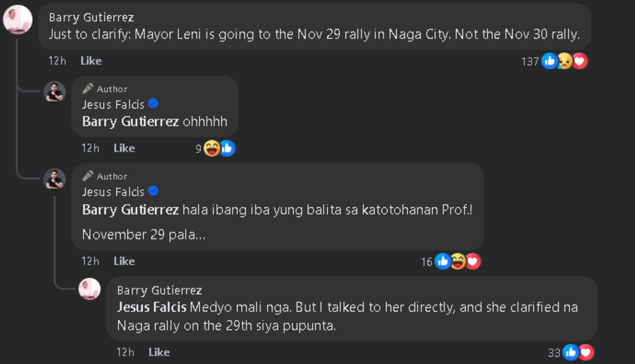This screenshot has height=364, width=635.
Task: Click Barry Gutierrez's avatar on 'Medyo mali nga' reply
Action: tap(89, 289)
